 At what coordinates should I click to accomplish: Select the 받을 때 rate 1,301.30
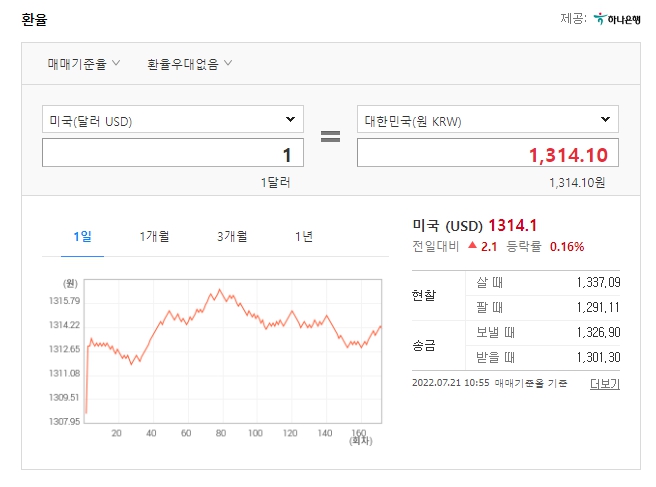598,358
